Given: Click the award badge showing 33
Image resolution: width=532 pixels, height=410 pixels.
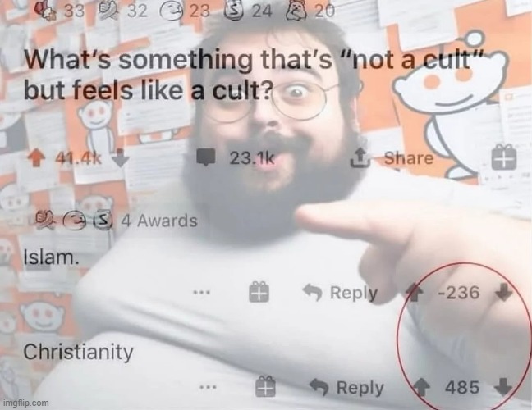Looking at the screenshot, I should pos(61,11).
